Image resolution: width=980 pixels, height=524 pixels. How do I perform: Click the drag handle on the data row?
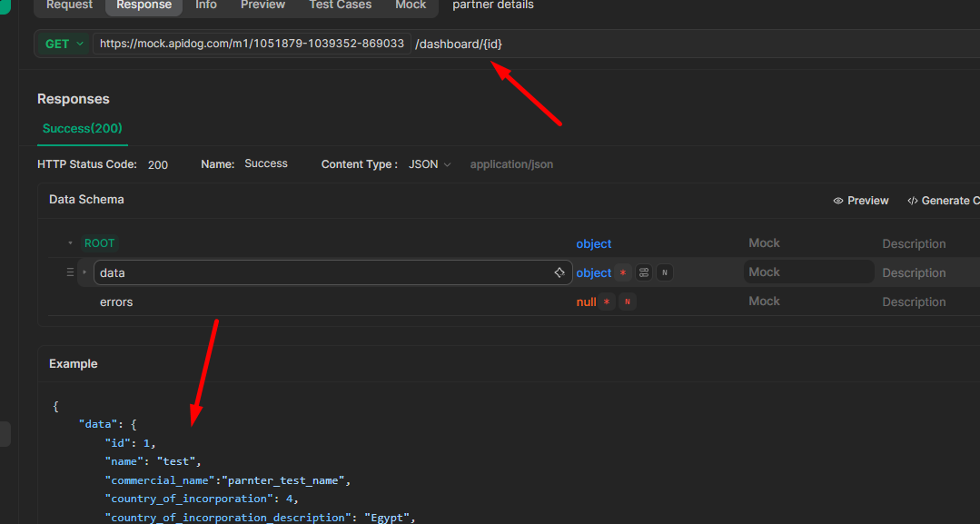tap(70, 272)
